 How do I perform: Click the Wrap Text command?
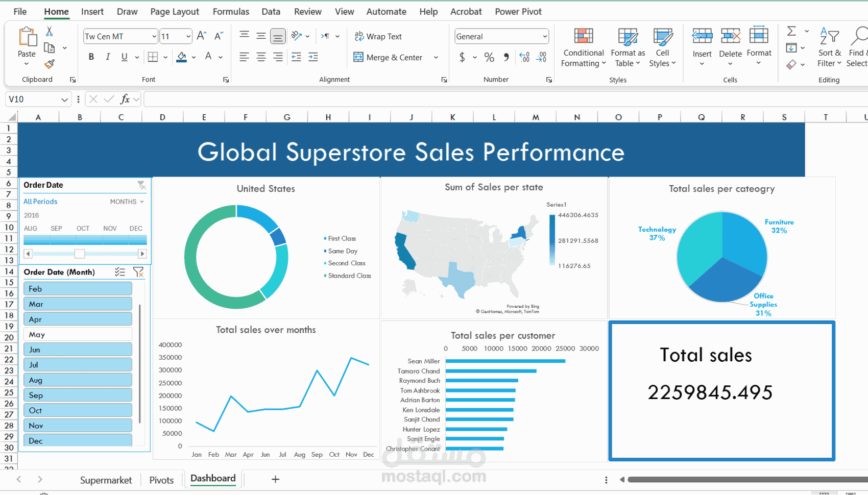pyautogui.click(x=378, y=36)
